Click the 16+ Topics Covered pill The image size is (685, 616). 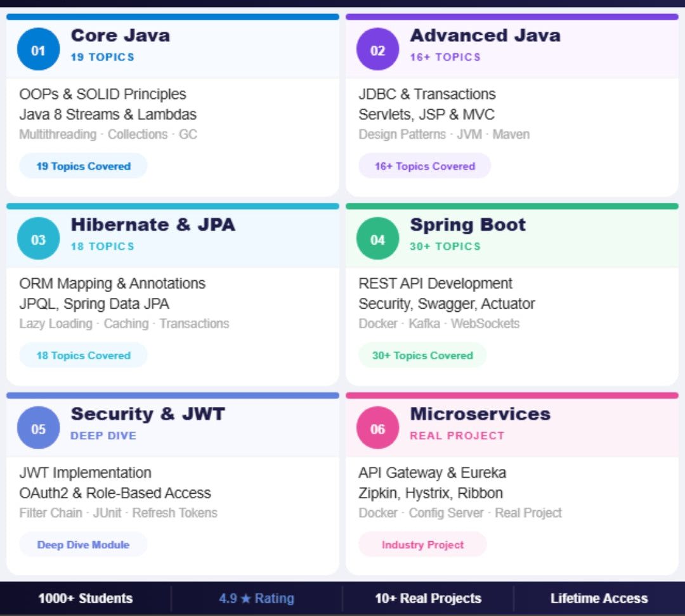(x=424, y=166)
